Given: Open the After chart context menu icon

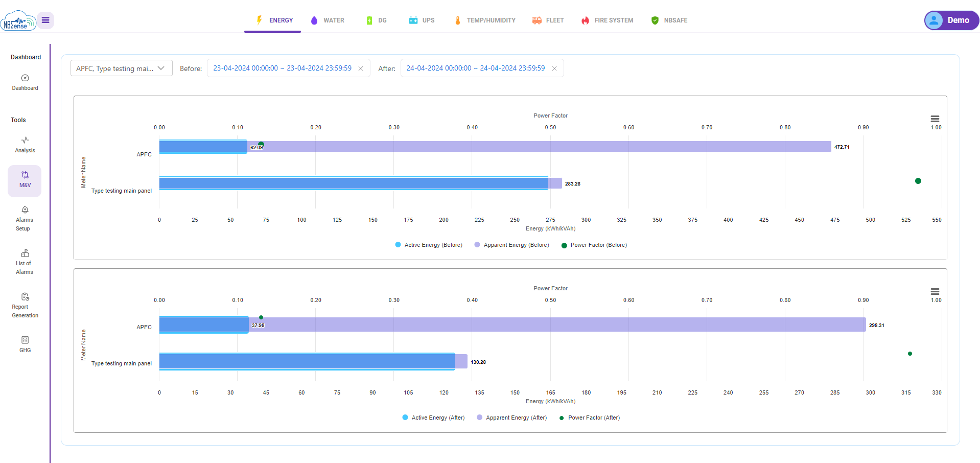Looking at the screenshot, I should tap(935, 291).
